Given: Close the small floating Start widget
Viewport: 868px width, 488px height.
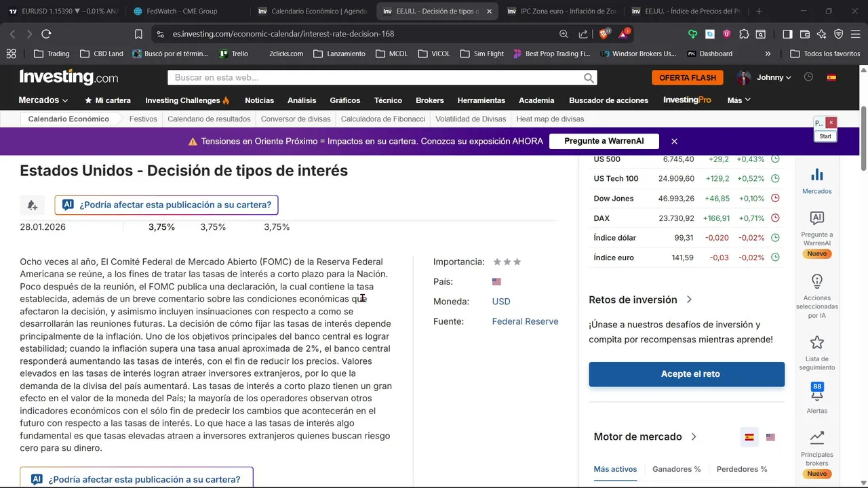Looking at the screenshot, I should (831, 123).
